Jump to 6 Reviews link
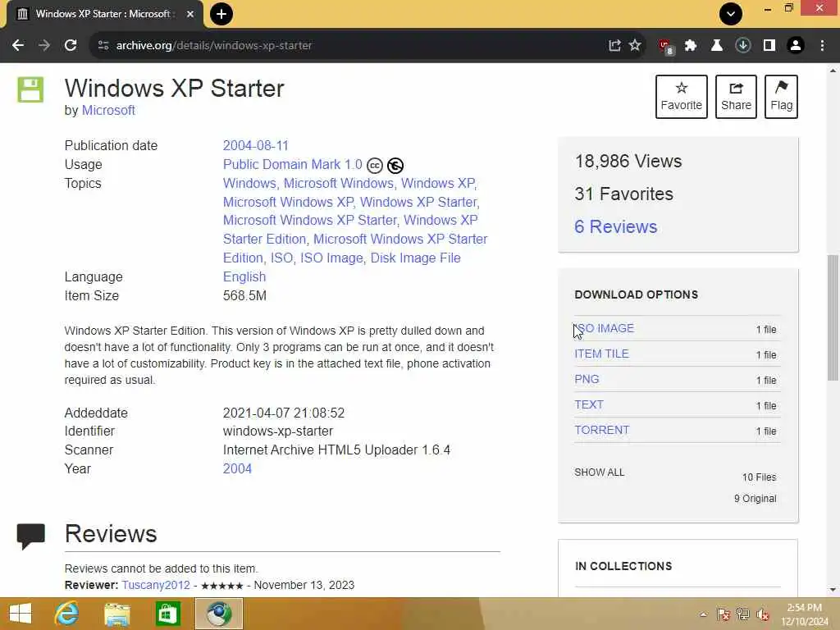 pos(615,226)
